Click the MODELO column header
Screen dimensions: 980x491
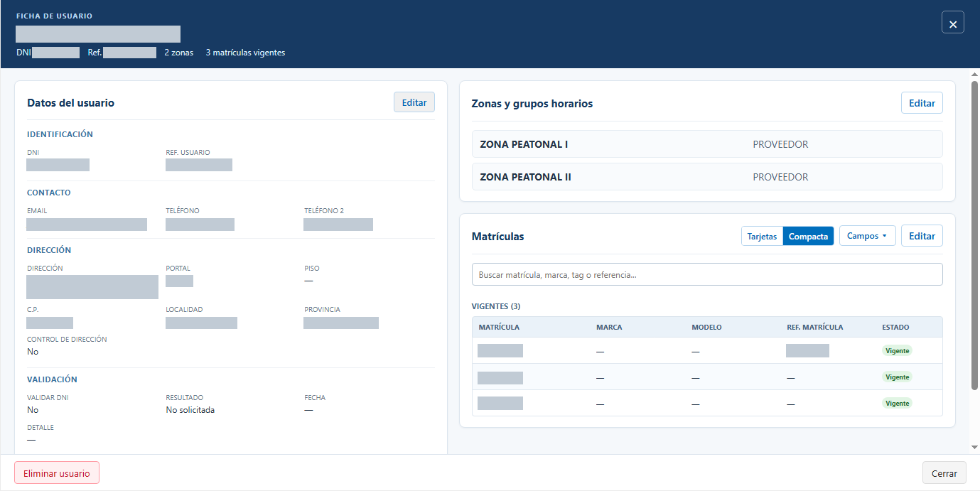tap(706, 328)
